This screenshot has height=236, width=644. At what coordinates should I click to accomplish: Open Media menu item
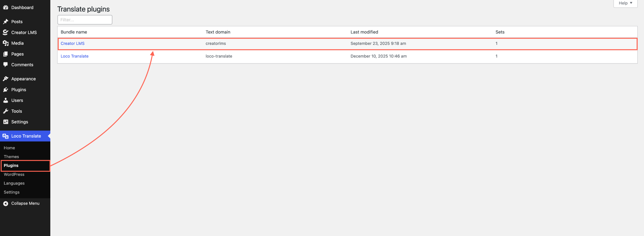[17, 43]
